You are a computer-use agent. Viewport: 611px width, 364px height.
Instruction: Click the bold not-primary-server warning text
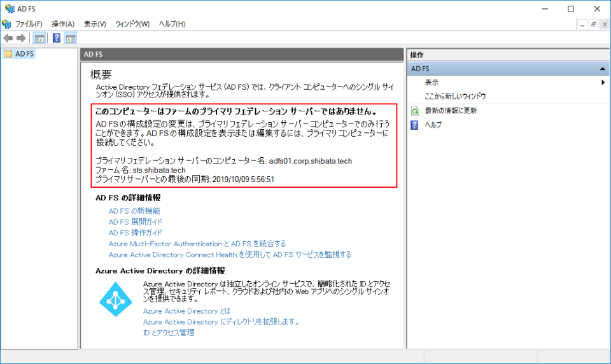coord(237,111)
